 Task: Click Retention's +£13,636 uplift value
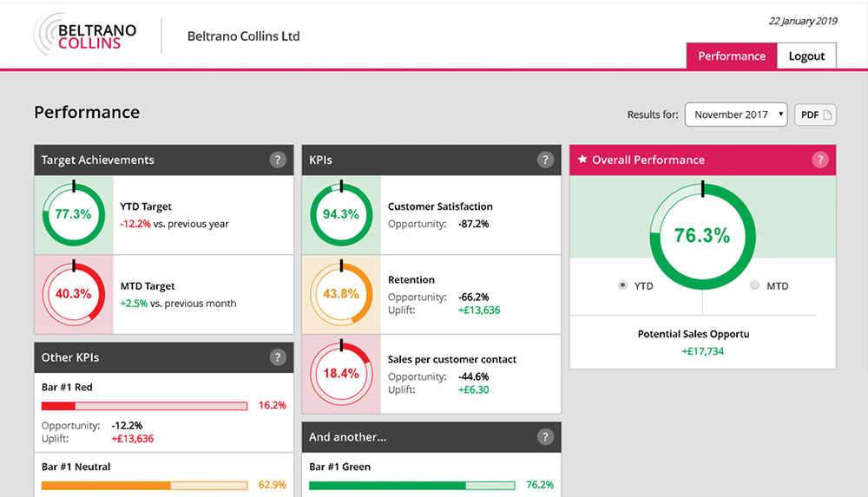(479, 311)
